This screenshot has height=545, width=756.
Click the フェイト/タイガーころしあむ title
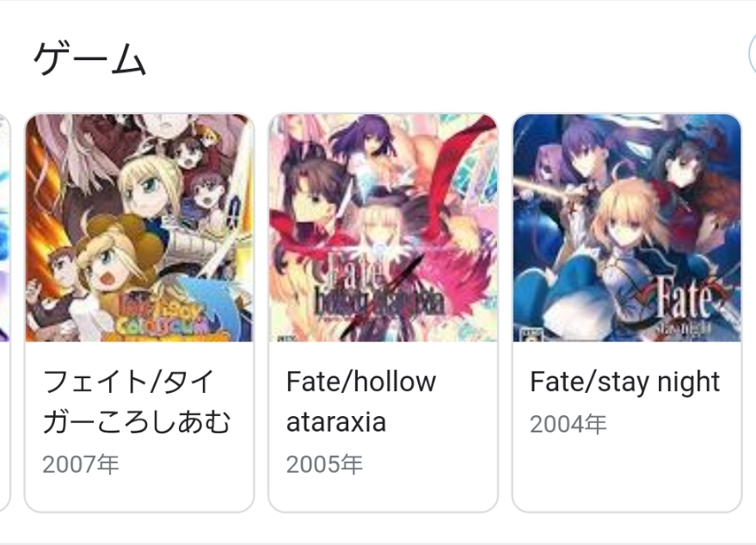[138, 401]
